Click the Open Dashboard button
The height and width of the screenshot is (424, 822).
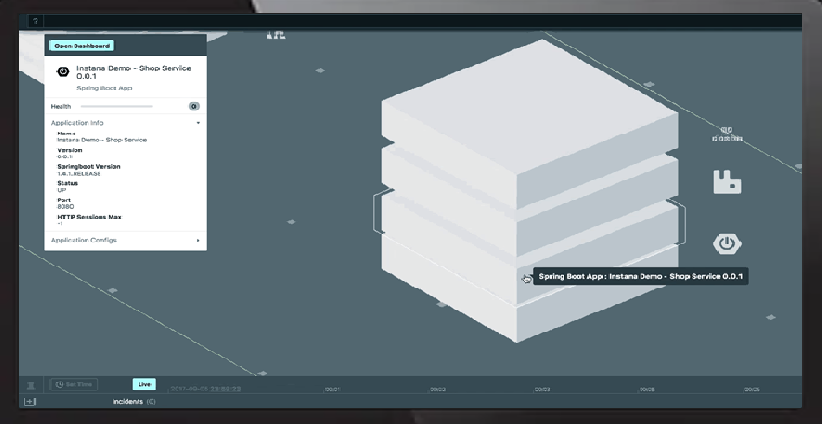(x=81, y=46)
